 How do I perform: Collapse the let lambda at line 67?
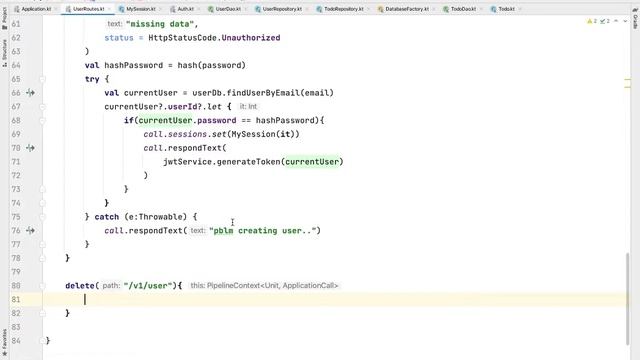[x=42, y=107]
